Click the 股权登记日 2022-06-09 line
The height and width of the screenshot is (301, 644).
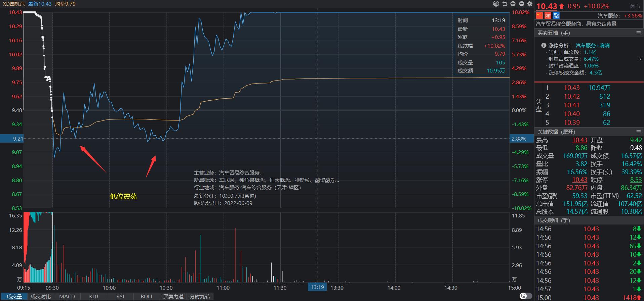(223, 203)
